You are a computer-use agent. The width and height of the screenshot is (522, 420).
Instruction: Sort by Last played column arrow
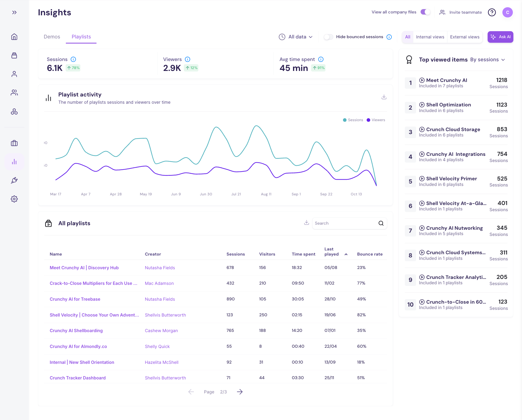click(x=346, y=254)
